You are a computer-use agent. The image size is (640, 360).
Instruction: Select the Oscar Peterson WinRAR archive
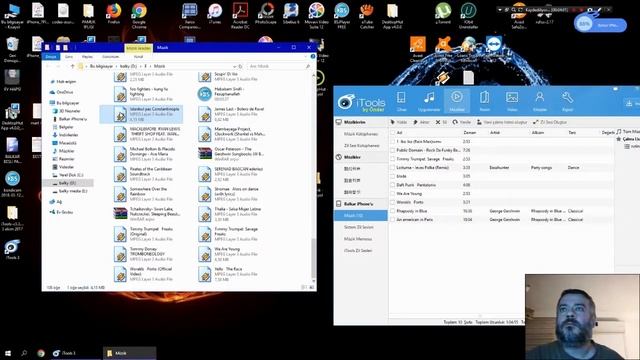[x=231, y=154]
